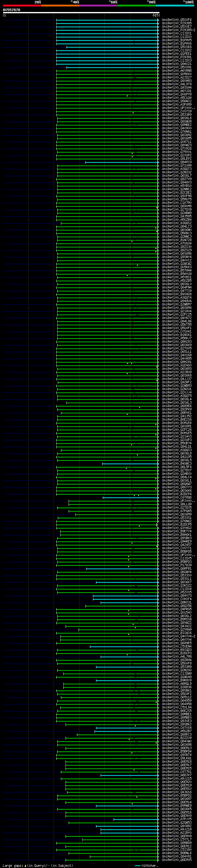The height and width of the screenshot is (868, 197).
Task: Click the UniRef100_Q9AXZ1 label
Action: click(x=177, y=64)
